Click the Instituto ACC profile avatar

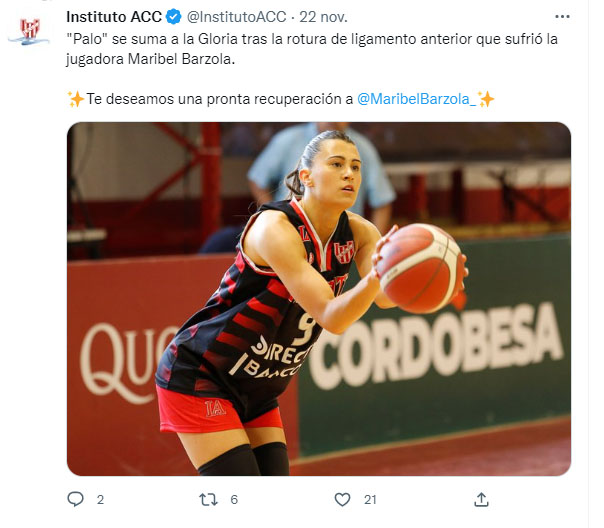point(30,30)
